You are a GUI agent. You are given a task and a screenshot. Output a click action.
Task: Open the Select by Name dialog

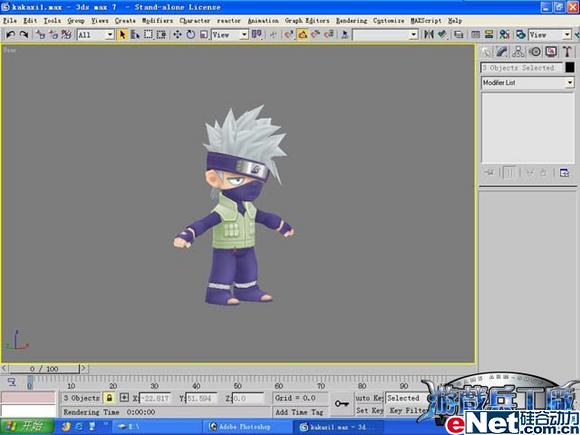click(135, 35)
